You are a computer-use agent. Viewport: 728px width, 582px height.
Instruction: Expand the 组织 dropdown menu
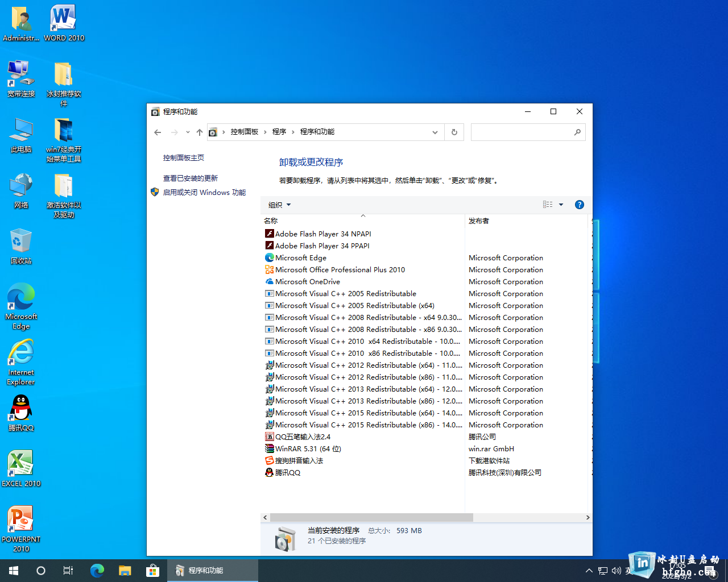279,205
